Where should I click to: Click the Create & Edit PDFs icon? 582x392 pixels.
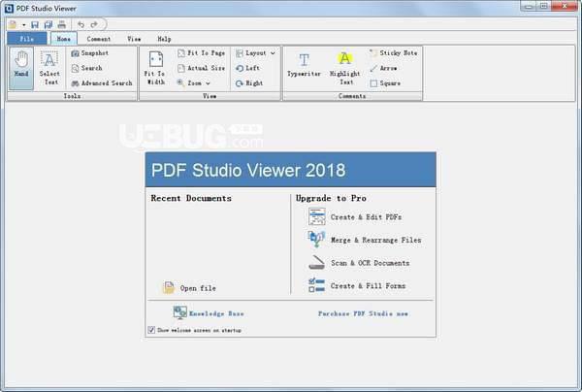316,216
